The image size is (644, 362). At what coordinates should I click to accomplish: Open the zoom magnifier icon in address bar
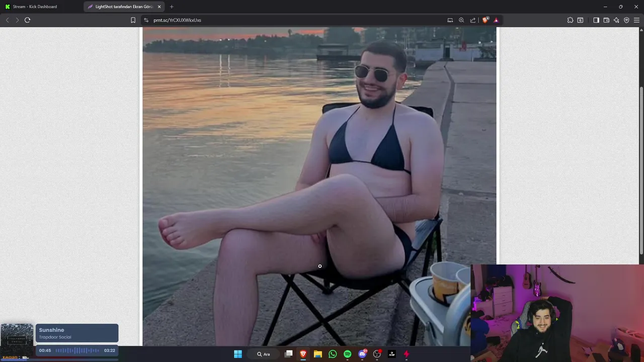tap(461, 20)
